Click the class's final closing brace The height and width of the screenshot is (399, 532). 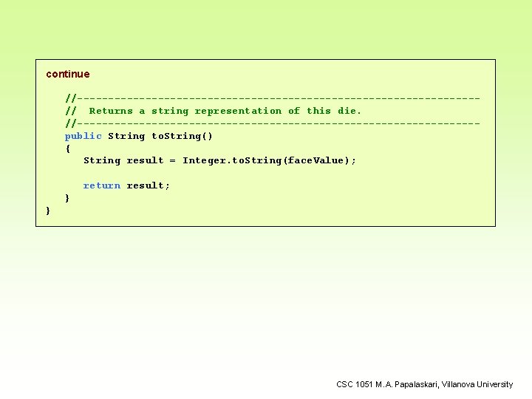point(49,211)
